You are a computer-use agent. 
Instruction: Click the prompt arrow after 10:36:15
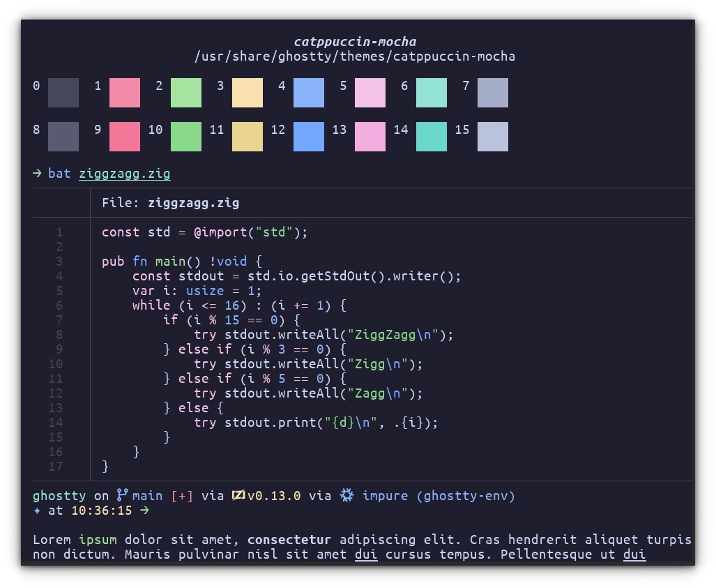click(x=144, y=511)
